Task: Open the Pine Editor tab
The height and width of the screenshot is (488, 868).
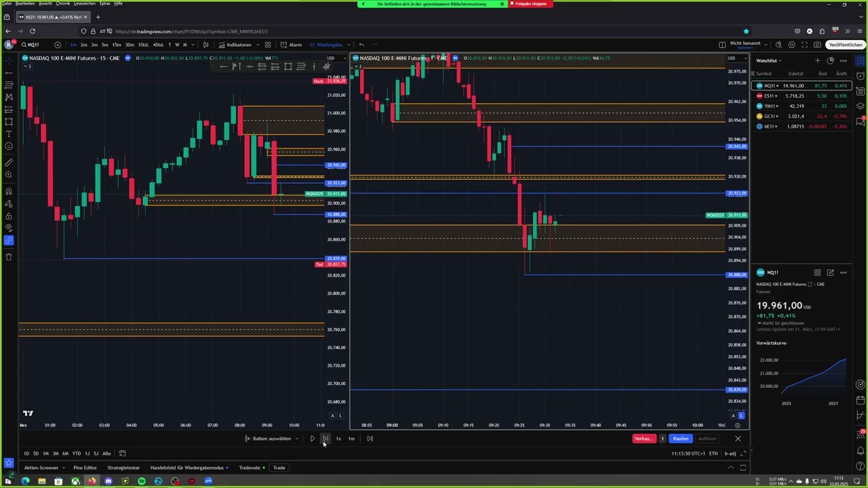Action: 85,468
